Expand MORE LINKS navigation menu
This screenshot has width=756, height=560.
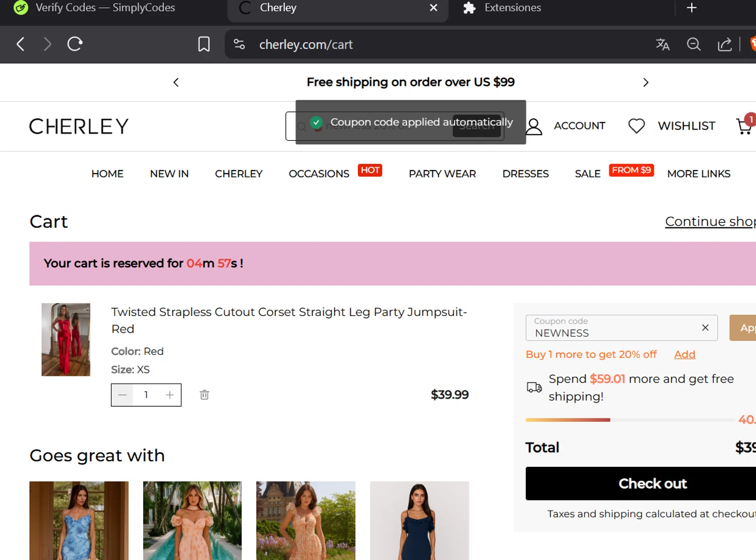[699, 174]
